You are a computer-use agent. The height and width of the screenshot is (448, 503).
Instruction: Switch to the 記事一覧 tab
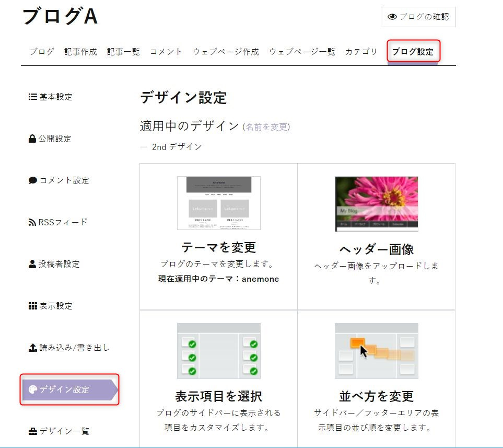(x=123, y=52)
